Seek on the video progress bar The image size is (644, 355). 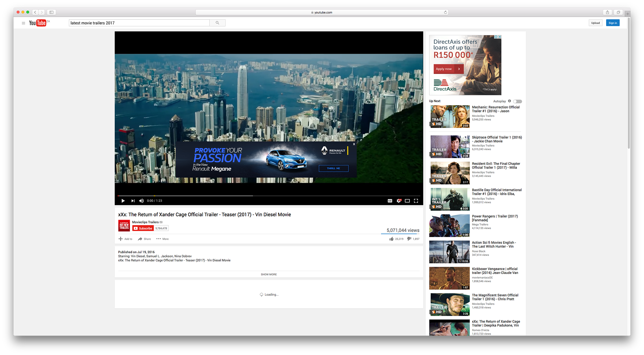[269, 195]
